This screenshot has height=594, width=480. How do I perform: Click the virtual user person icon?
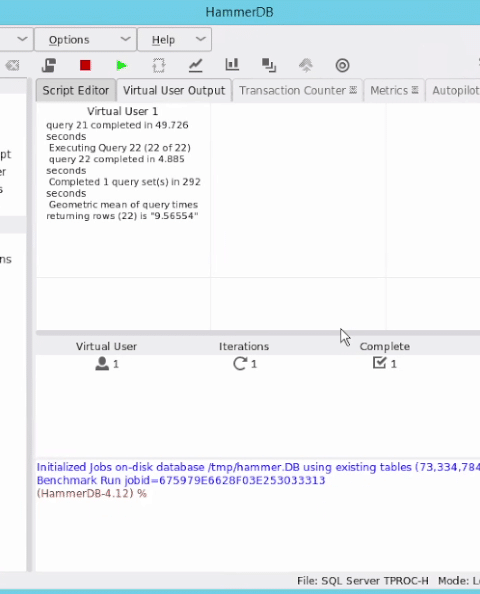(102, 364)
